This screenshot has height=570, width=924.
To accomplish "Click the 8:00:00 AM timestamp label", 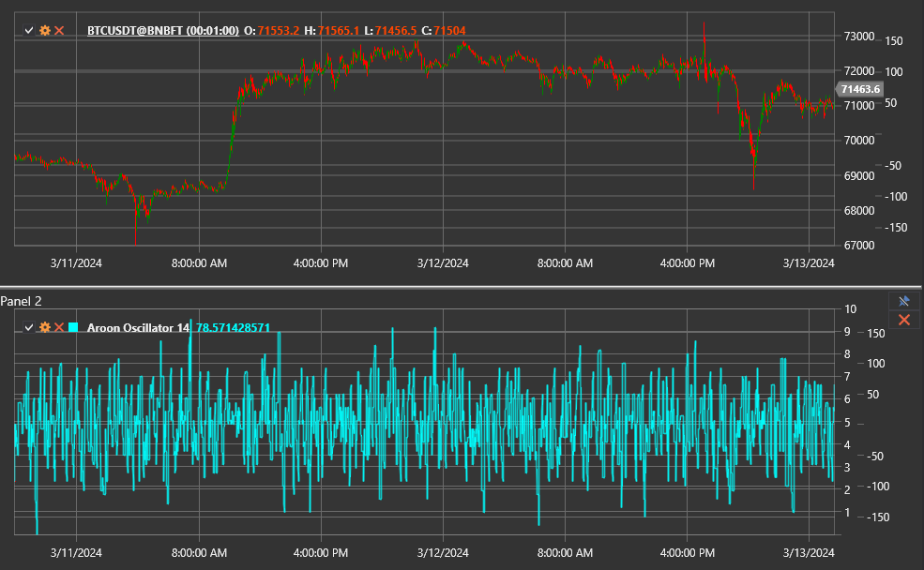I will (199, 263).
